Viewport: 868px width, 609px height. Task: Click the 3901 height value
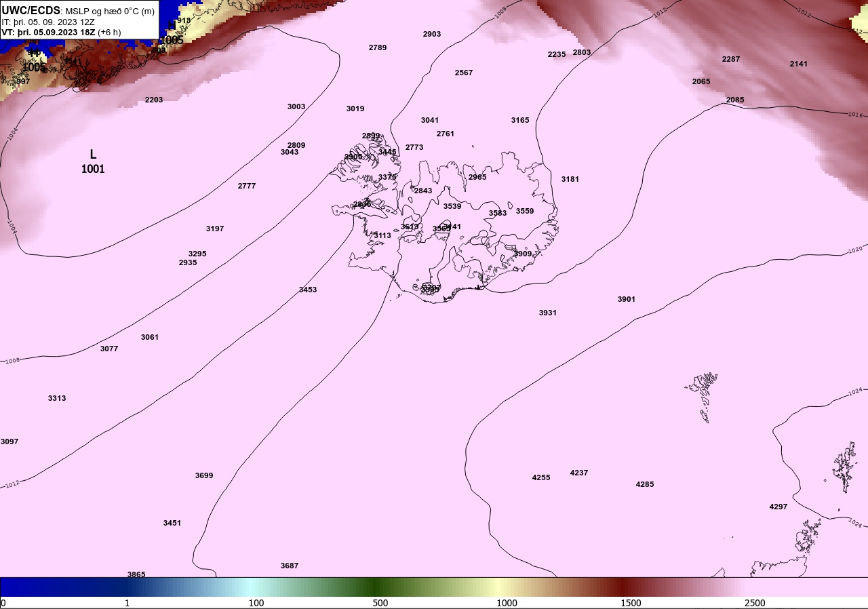click(627, 299)
